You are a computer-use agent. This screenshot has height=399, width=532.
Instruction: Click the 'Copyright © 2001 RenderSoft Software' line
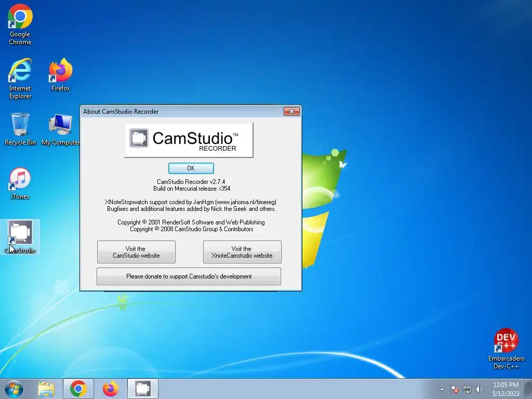point(191,222)
